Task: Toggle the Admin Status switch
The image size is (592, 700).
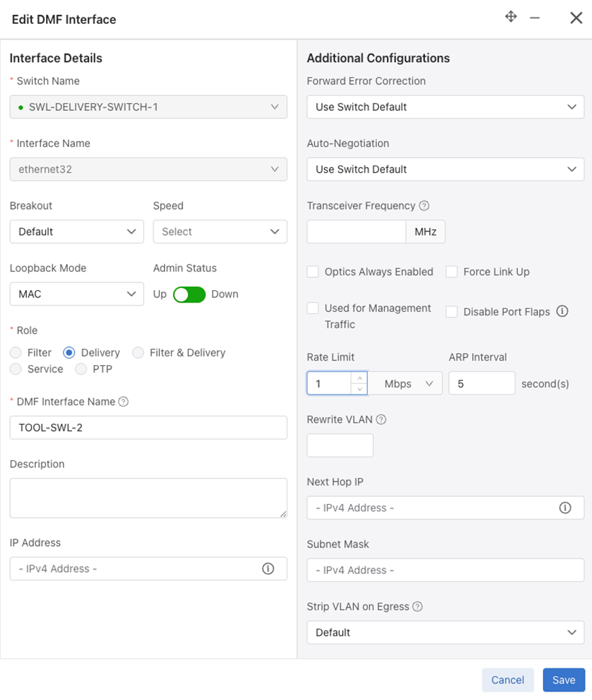Action: [x=189, y=295]
